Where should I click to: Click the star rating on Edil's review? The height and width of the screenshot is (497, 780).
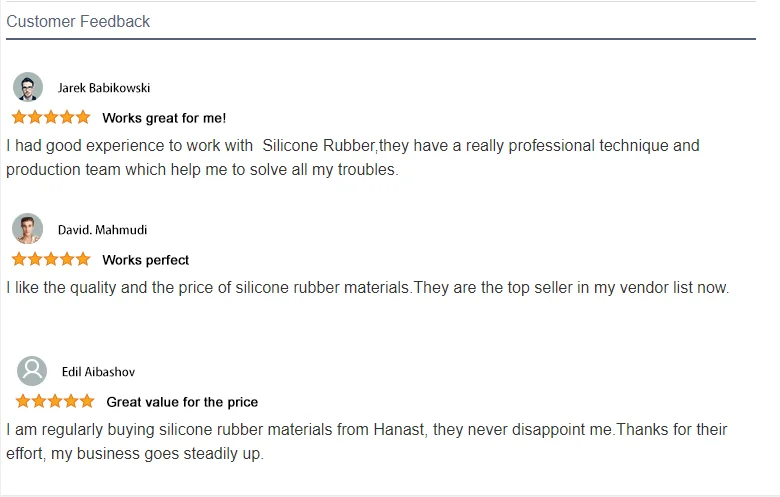coord(55,401)
